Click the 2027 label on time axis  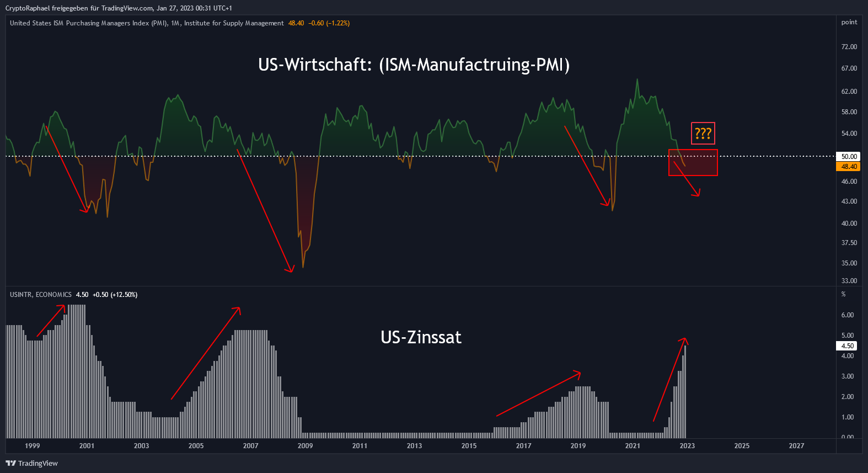click(797, 446)
